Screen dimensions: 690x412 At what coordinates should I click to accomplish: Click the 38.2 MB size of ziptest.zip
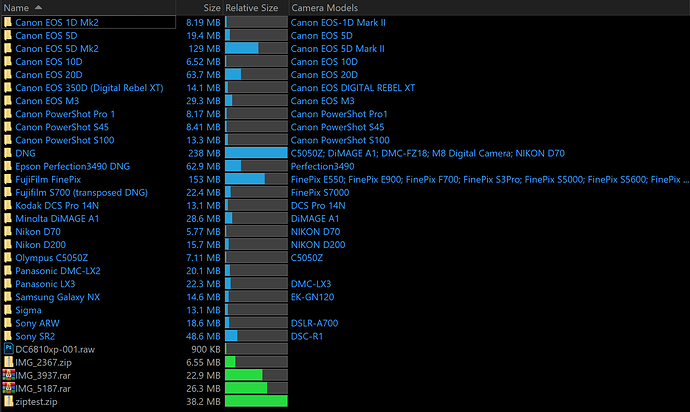click(x=203, y=402)
